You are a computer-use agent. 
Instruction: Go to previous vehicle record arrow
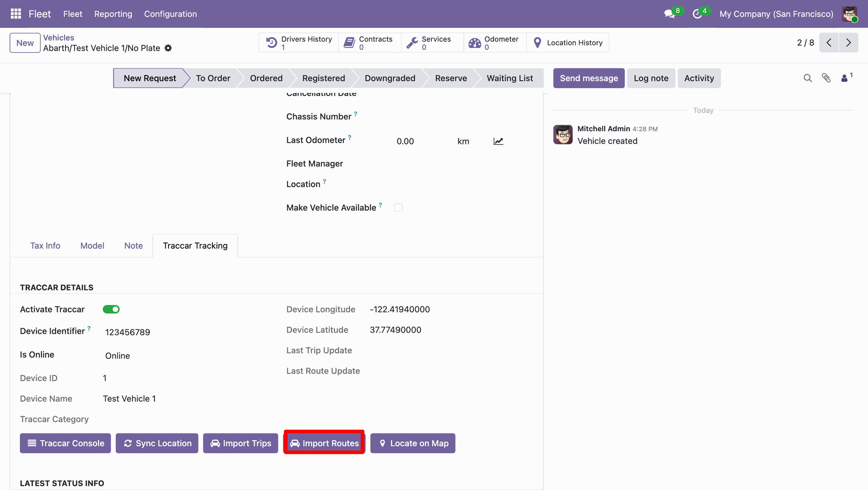click(x=829, y=43)
